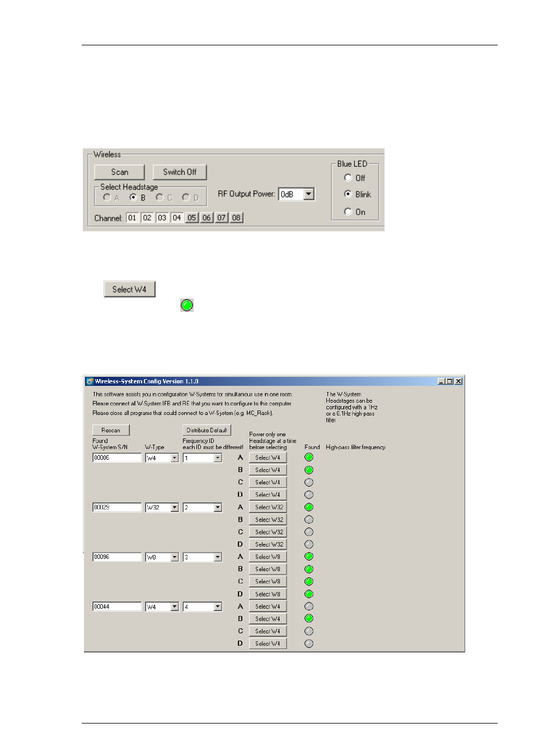This screenshot has width=534, height=756.
Task: Open W-Type dropdown showing W8
Action: (x=174, y=557)
